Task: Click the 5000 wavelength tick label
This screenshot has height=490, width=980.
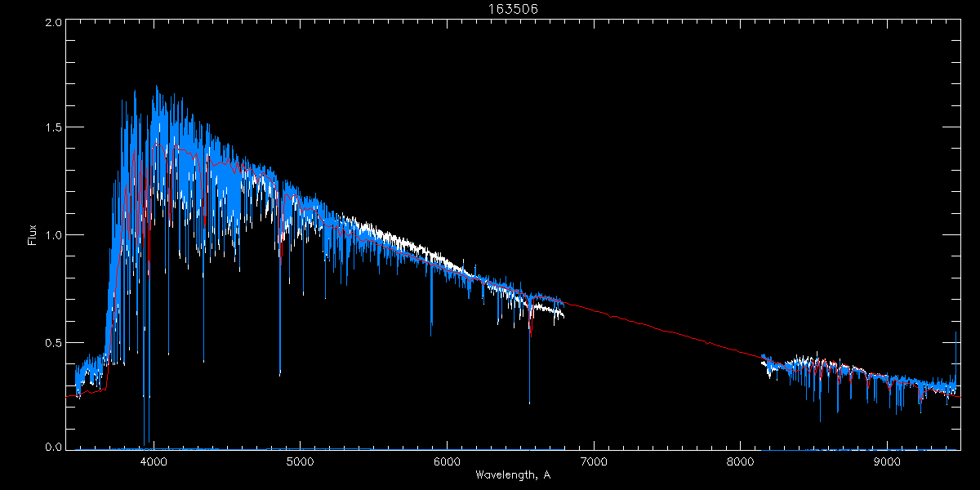Action: click(300, 461)
